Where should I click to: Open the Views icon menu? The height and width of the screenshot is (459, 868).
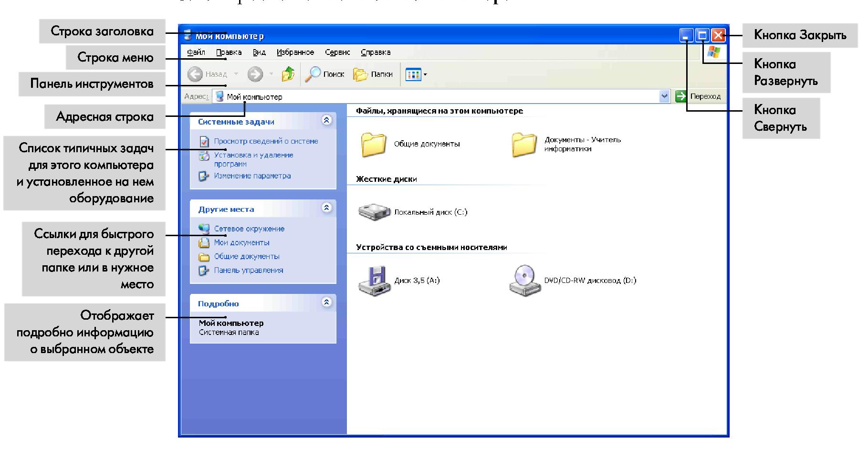[x=413, y=74]
